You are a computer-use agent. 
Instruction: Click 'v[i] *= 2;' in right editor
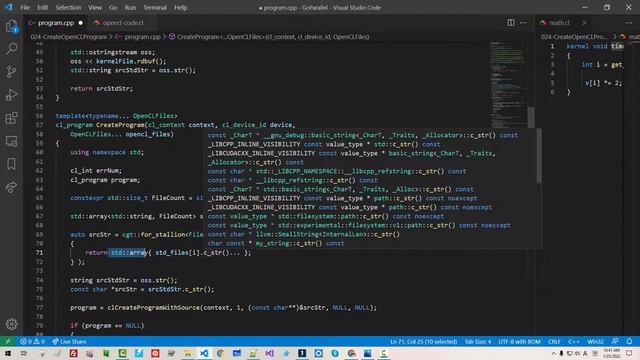tap(603, 83)
